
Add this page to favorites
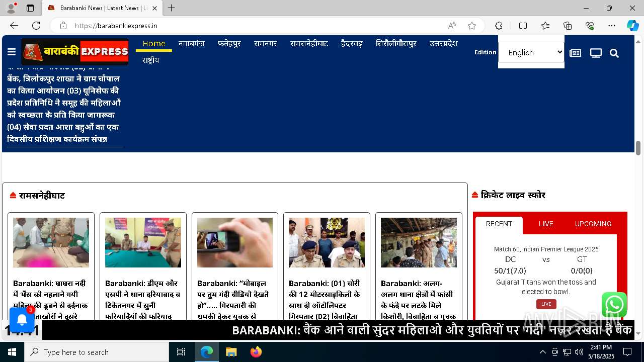click(472, 26)
